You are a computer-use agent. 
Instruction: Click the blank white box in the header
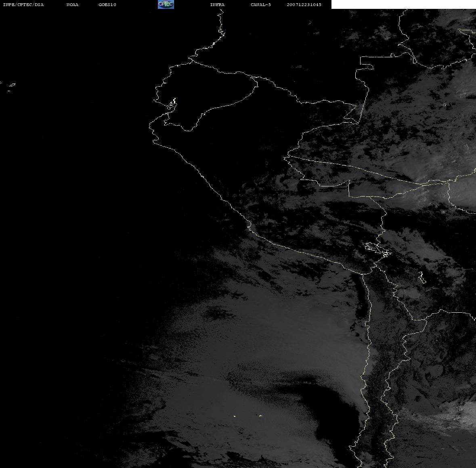[x=403, y=4]
